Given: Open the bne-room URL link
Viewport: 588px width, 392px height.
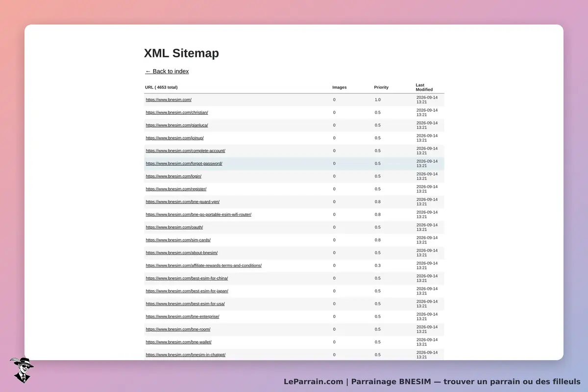Looking at the screenshot, I should [178, 329].
